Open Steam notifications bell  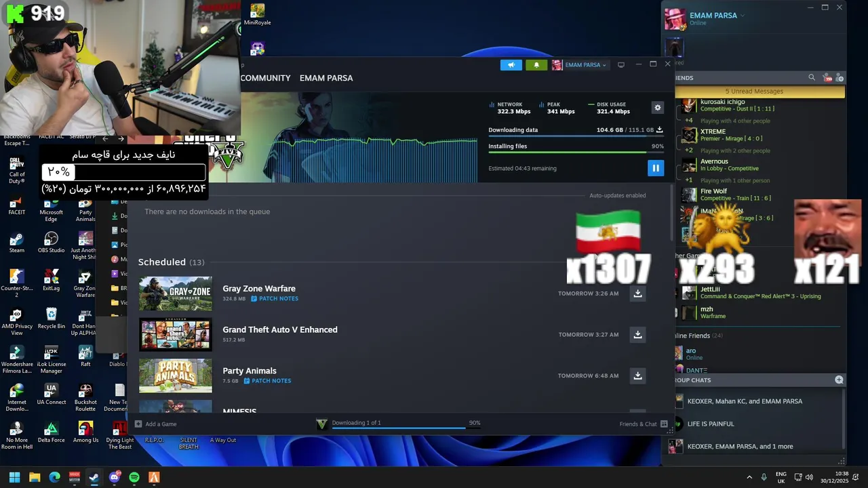(x=536, y=65)
